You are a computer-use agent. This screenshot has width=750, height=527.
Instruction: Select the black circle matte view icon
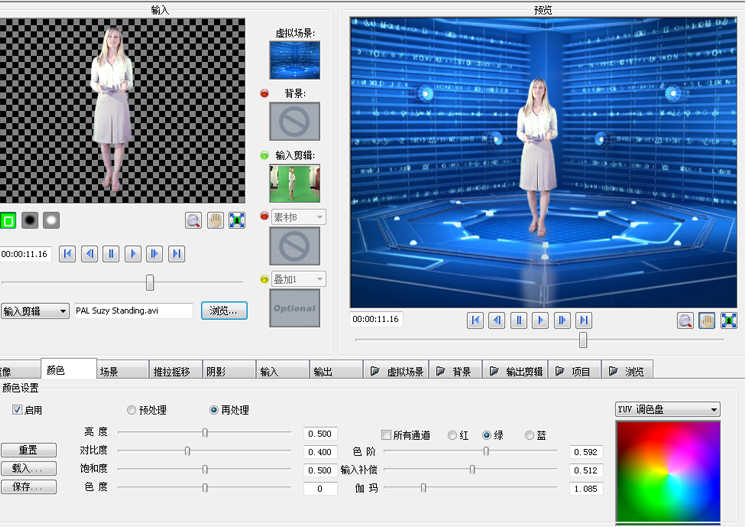point(30,220)
